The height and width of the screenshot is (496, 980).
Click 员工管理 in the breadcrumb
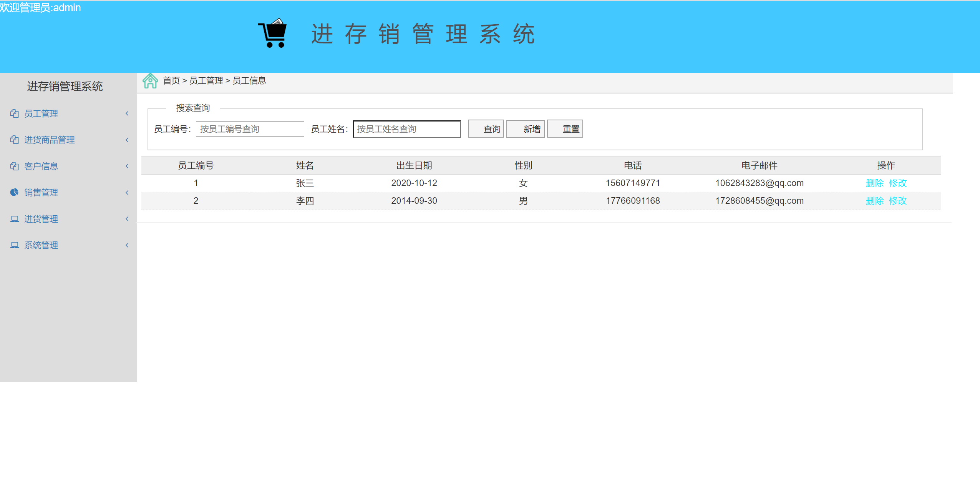[x=206, y=81]
